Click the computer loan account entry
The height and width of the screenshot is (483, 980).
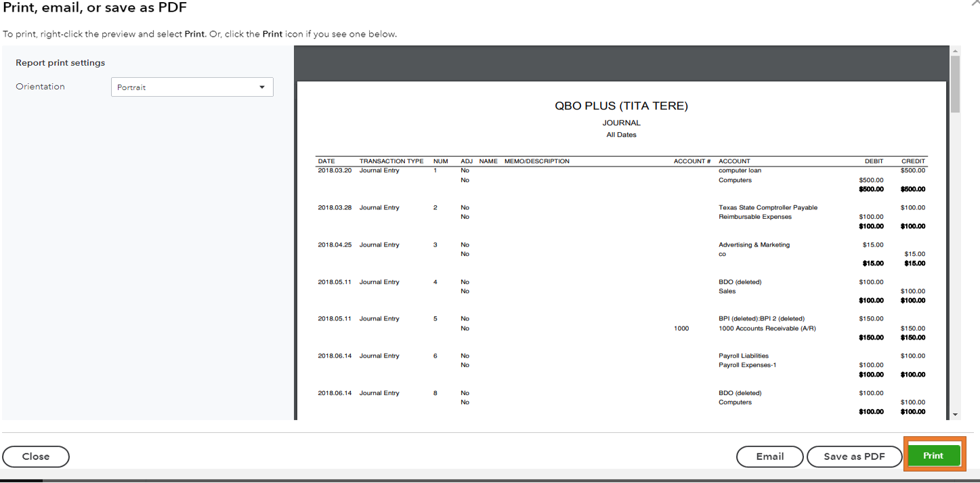coord(740,171)
